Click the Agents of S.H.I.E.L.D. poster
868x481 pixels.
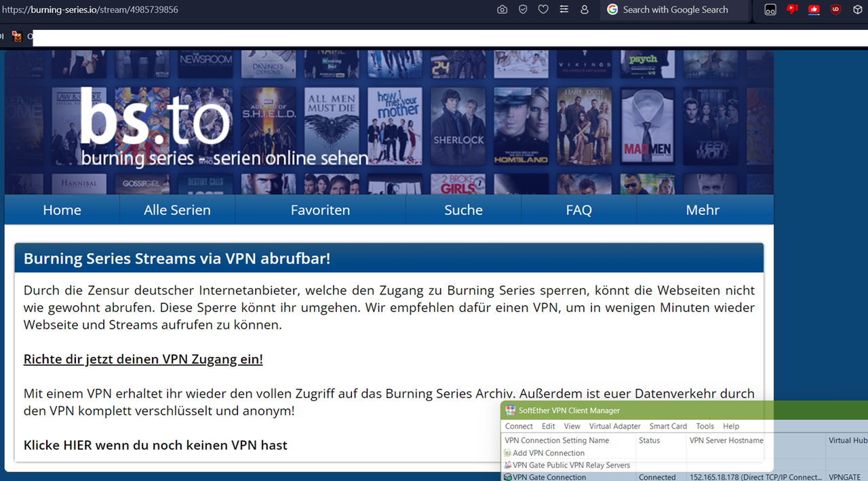269,126
